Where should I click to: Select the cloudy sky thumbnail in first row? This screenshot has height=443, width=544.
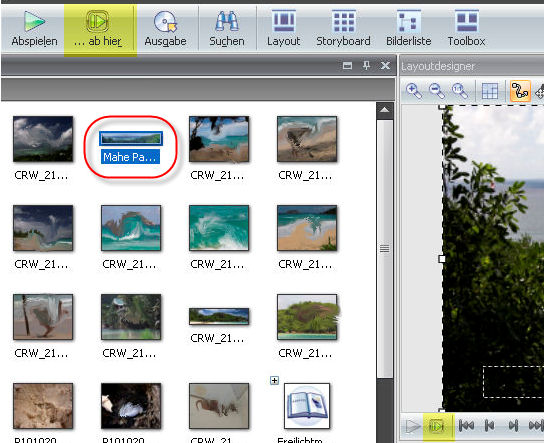tap(43, 139)
